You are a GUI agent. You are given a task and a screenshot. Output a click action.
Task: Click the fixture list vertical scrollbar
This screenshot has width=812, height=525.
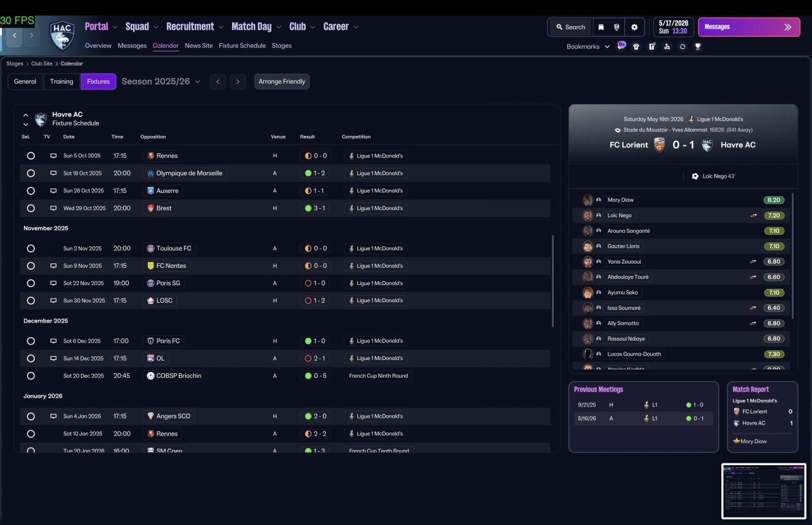click(554, 281)
